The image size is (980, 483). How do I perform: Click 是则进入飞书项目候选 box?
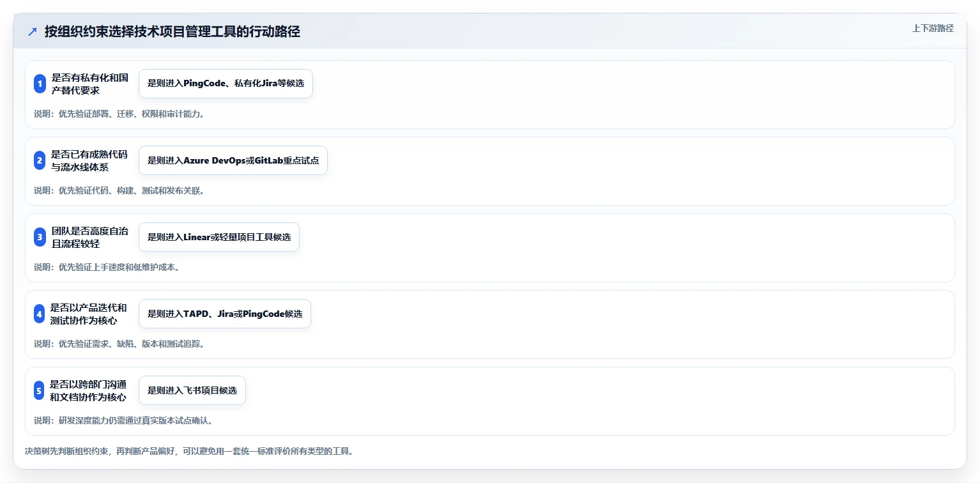point(192,390)
